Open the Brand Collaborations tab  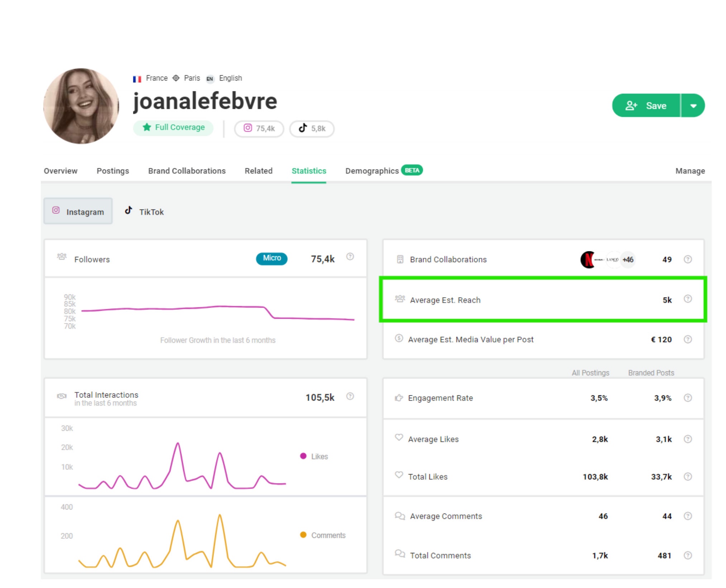186,171
